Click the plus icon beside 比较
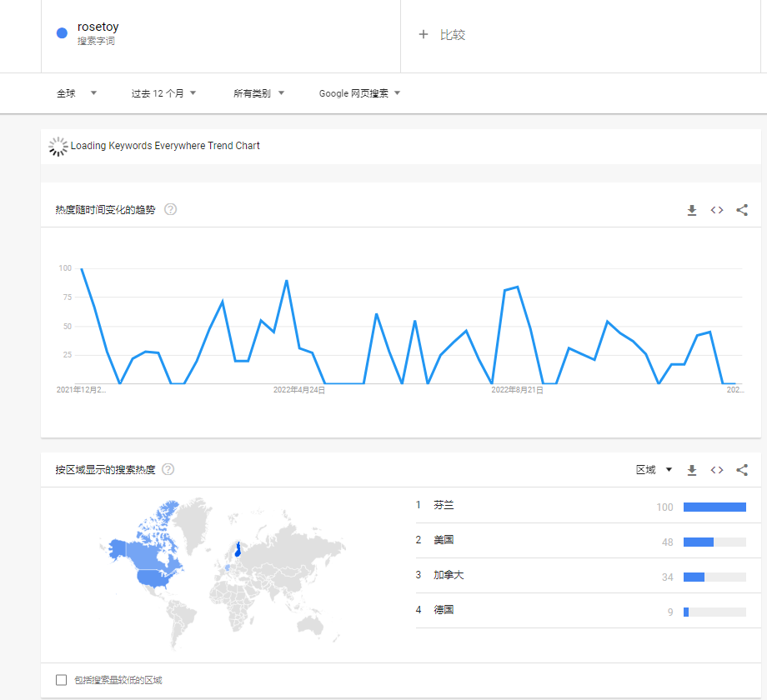 pyautogui.click(x=424, y=35)
